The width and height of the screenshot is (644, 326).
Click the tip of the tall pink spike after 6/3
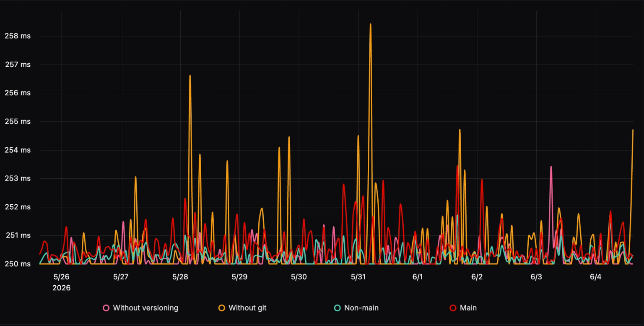[551, 167]
